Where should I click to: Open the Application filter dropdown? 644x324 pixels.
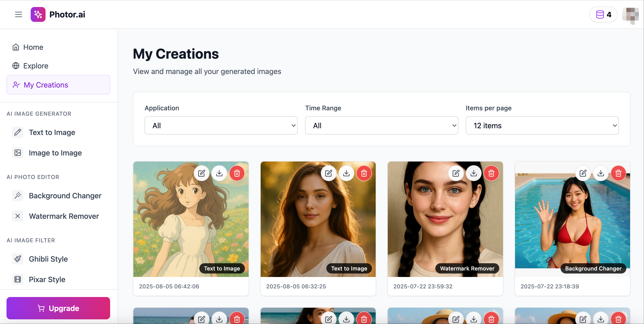coord(221,125)
